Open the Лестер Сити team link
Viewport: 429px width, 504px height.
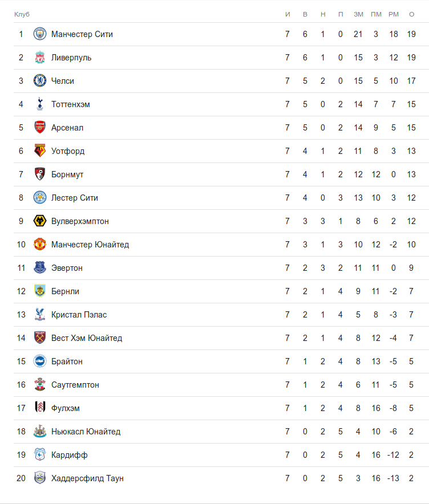[x=75, y=198]
